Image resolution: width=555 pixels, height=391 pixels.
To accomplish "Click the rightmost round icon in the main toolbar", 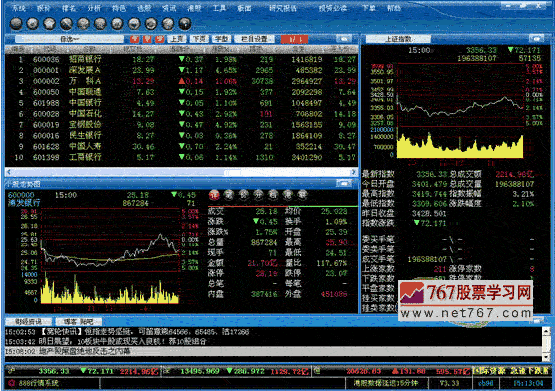I will (x=185, y=24).
